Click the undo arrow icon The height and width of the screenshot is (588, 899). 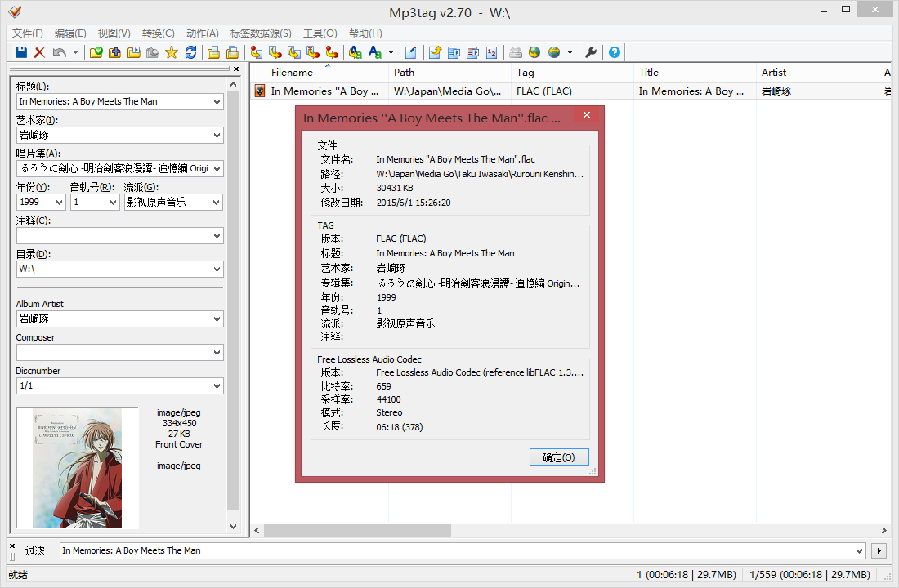(x=59, y=52)
